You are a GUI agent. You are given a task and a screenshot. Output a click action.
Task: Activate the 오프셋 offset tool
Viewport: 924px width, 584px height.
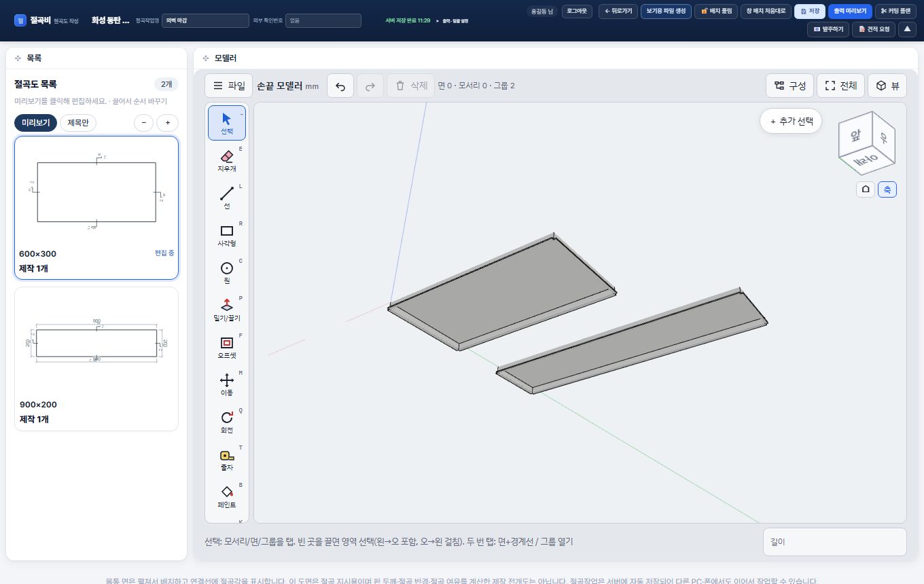tap(227, 347)
